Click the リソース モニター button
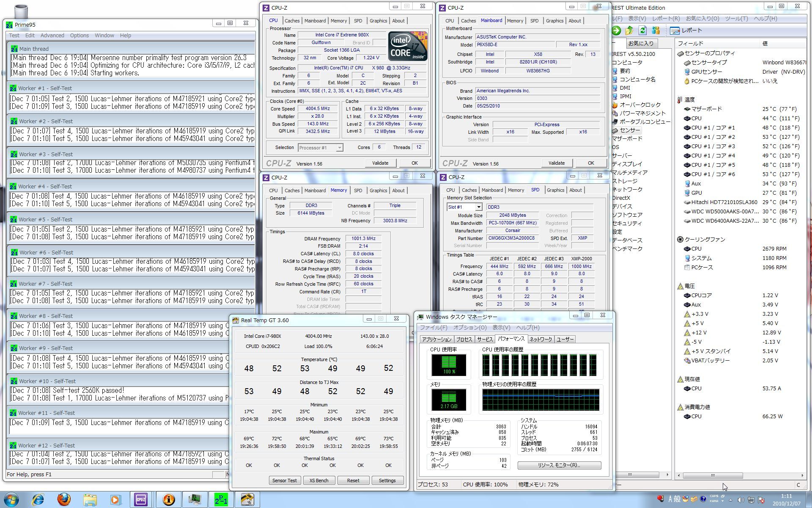This screenshot has width=812, height=508. [x=559, y=465]
